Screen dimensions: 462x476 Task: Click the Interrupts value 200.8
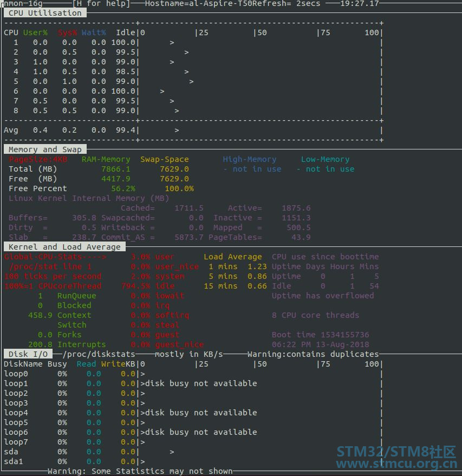tap(41, 344)
